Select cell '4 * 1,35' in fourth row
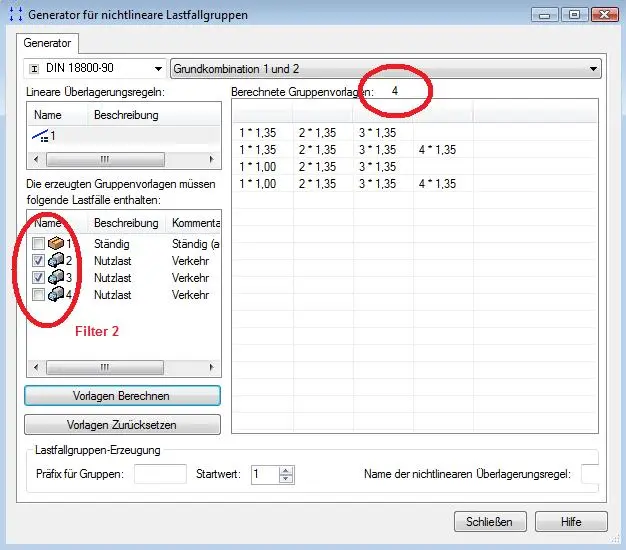The height and width of the screenshot is (550, 626). [x=438, y=184]
